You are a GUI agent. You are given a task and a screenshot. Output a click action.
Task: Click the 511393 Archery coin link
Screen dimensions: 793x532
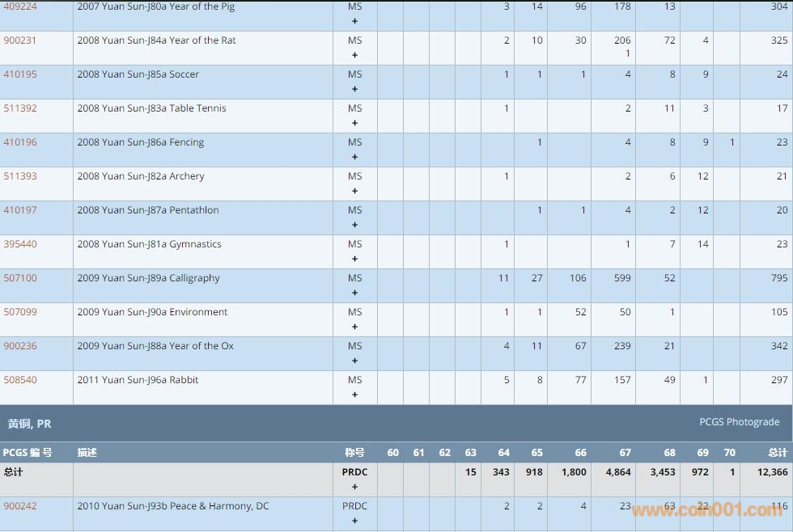click(20, 176)
